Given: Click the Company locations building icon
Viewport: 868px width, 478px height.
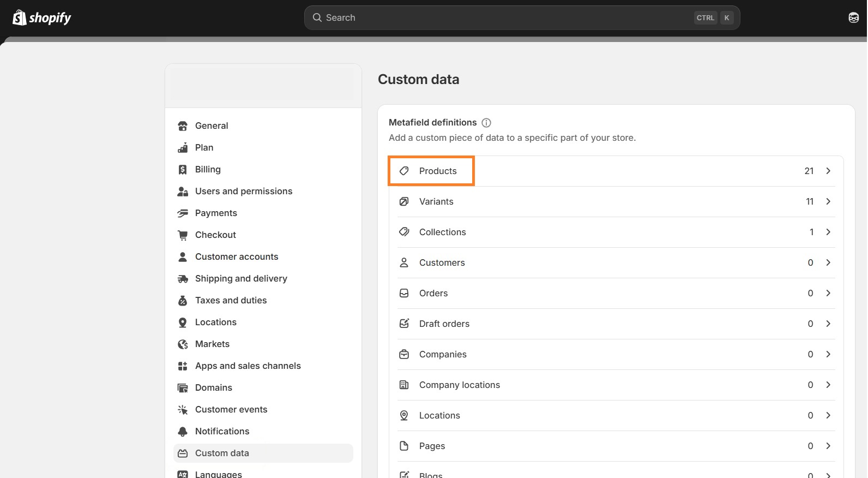Looking at the screenshot, I should tap(404, 385).
